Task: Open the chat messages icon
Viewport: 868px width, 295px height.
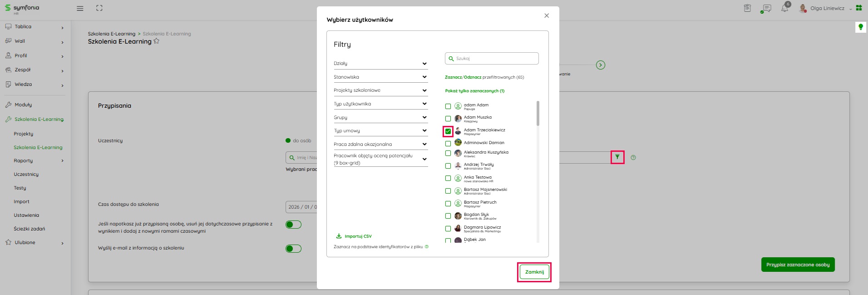Action: pyautogui.click(x=767, y=8)
